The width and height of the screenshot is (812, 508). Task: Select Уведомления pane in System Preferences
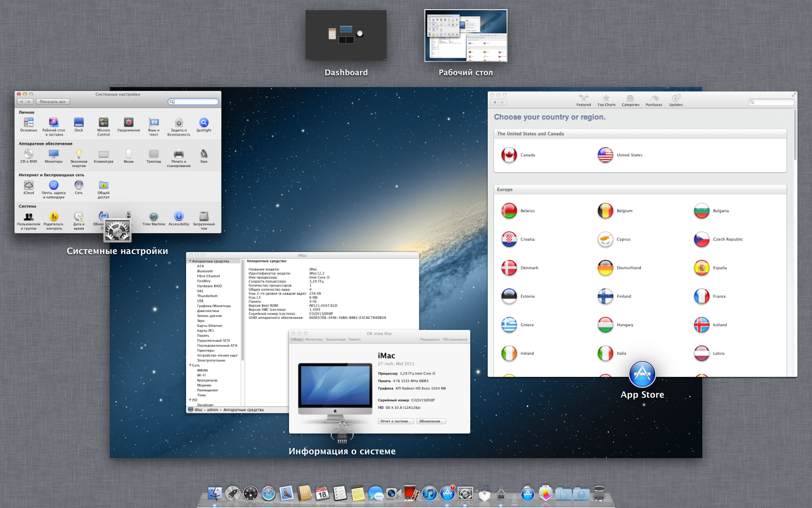point(129,125)
